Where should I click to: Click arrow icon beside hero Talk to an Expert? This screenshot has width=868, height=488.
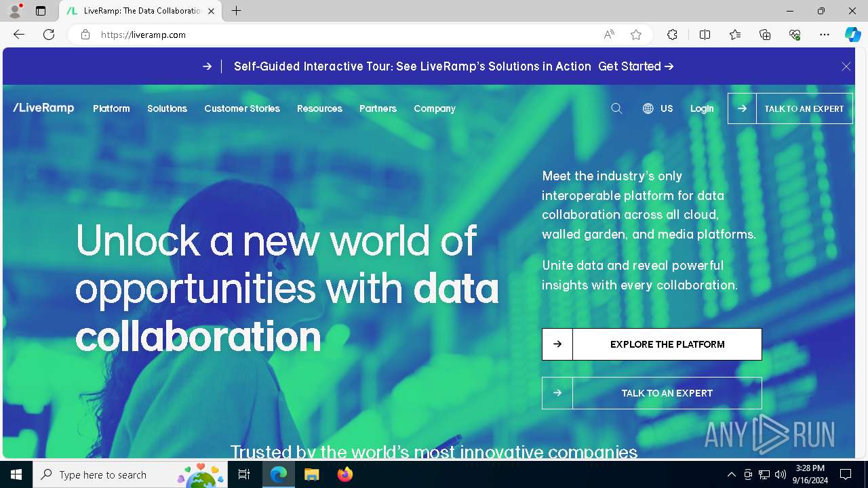point(557,393)
